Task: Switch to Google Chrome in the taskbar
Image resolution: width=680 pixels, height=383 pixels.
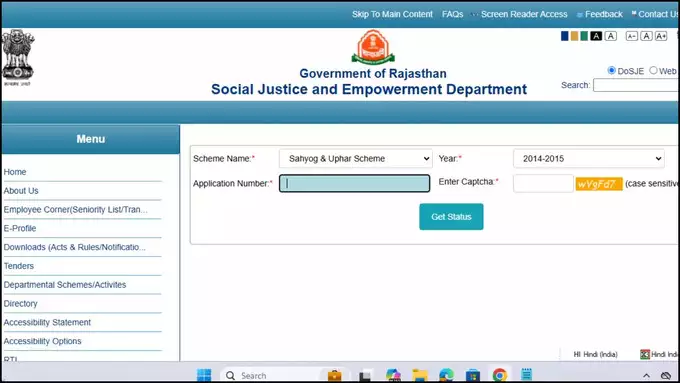Action: coord(500,375)
